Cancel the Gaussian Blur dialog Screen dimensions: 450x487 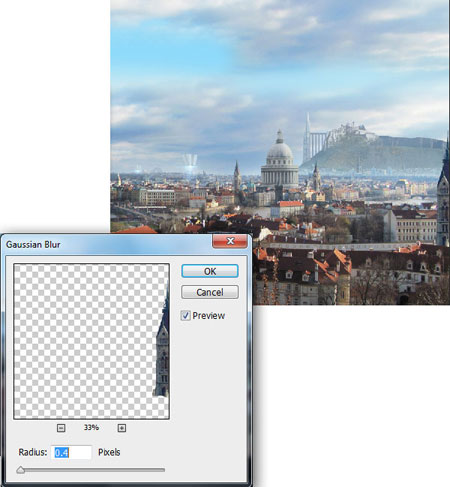tap(210, 292)
